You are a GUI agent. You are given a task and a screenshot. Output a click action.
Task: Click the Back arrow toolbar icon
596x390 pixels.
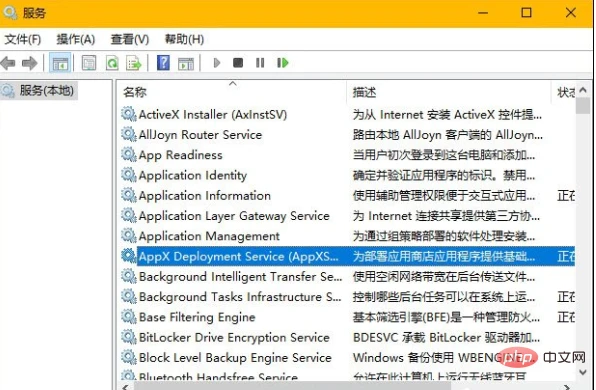[8, 63]
